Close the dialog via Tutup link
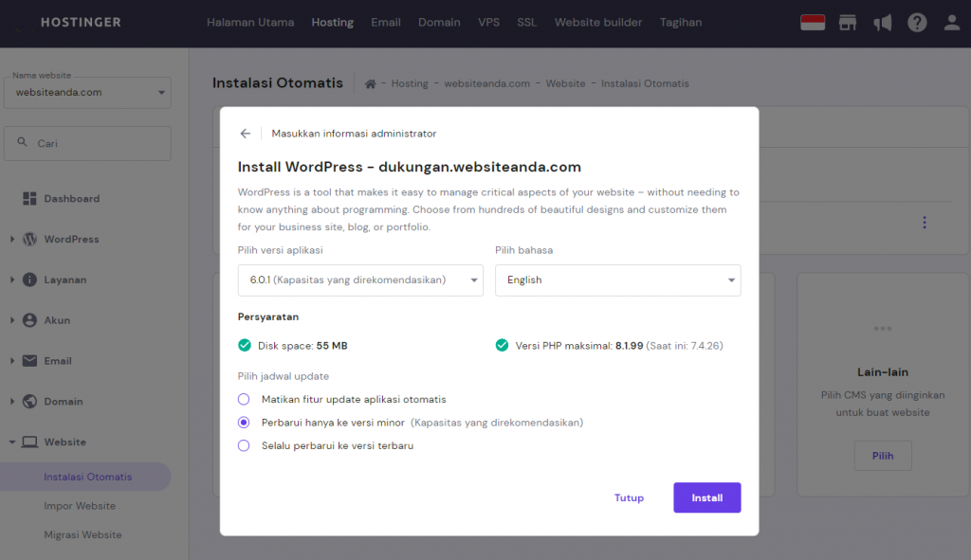Viewport: 971px width, 560px height. (x=629, y=497)
